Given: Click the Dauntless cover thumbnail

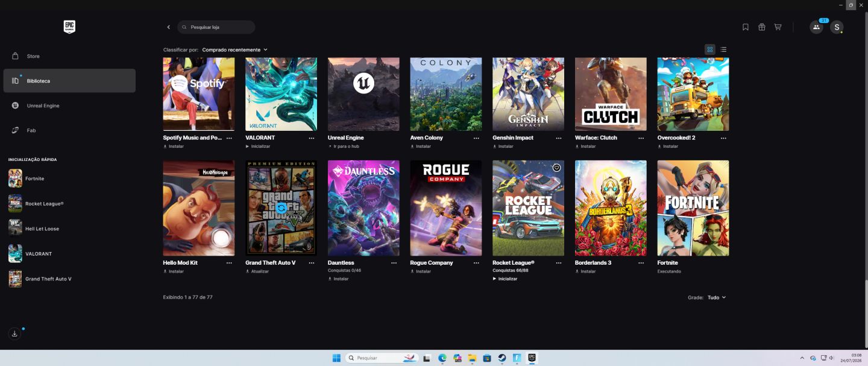Looking at the screenshot, I should [363, 208].
